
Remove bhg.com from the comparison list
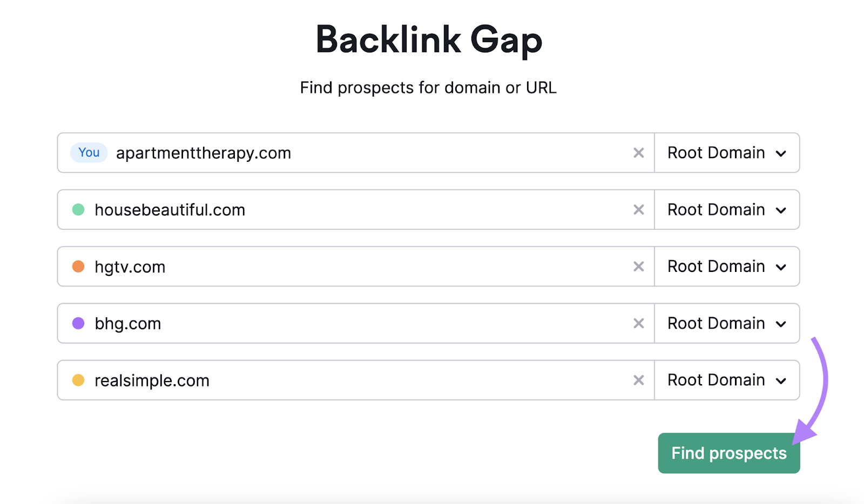(x=639, y=323)
